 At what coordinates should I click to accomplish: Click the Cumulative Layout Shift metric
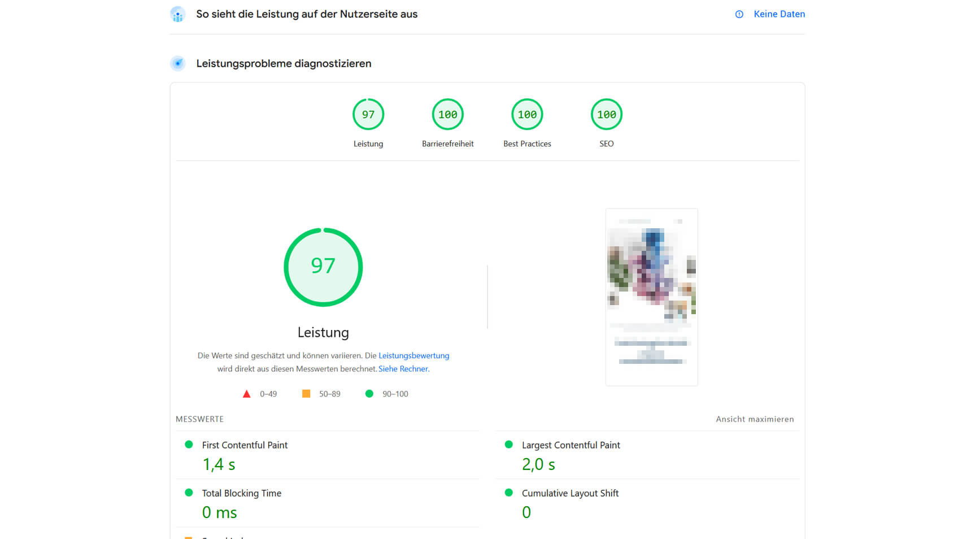pyautogui.click(x=570, y=493)
